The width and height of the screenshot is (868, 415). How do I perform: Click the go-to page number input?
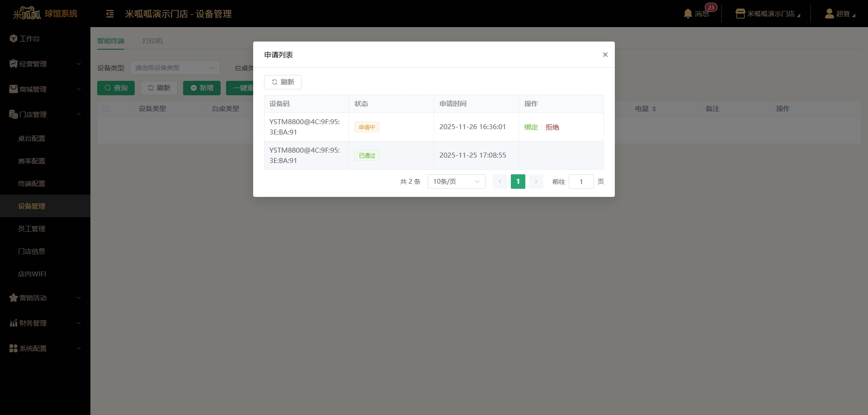pos(581,182)
